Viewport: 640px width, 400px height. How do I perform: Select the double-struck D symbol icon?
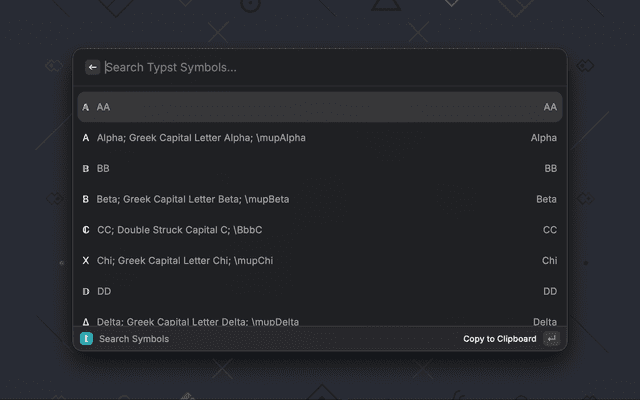[86, 291]
